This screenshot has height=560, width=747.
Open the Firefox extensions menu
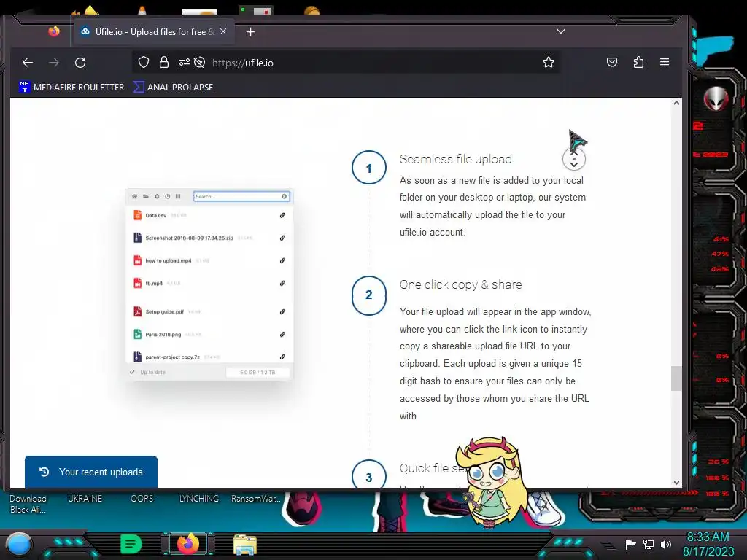coord(638,63)
